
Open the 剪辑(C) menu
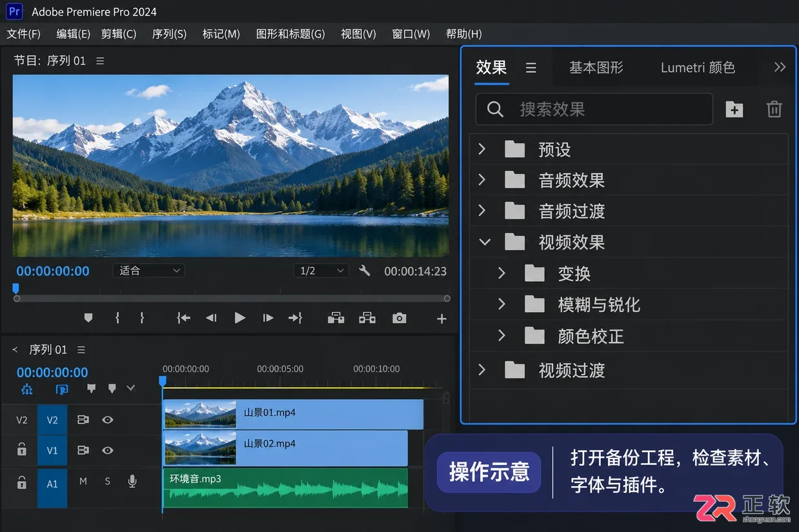click(119, 34)
